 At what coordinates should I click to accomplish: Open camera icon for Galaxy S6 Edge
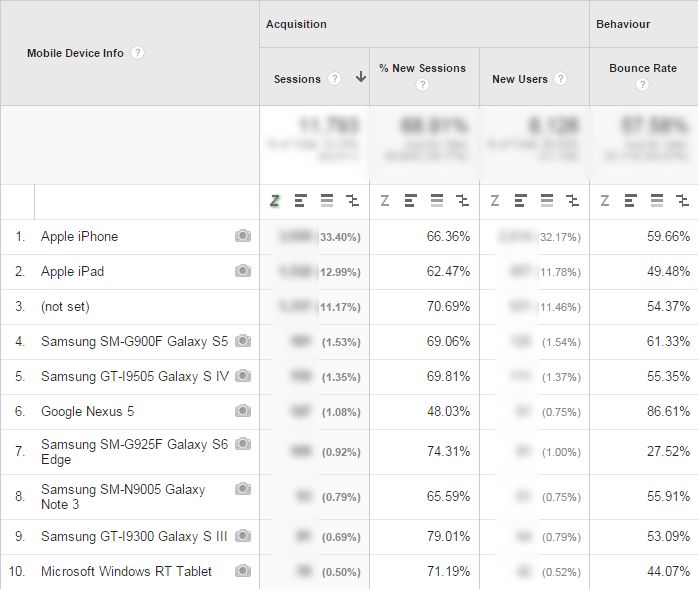[x=243, y=444]
